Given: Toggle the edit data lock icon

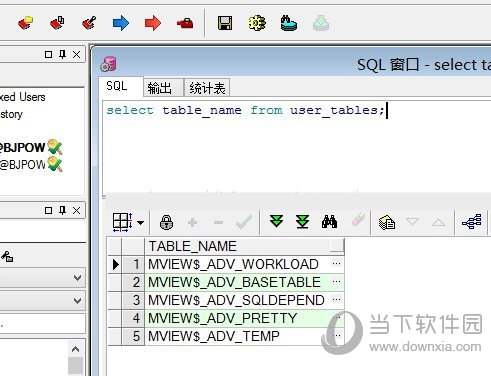Looking at the screenshot, I should tap(166, 222).
